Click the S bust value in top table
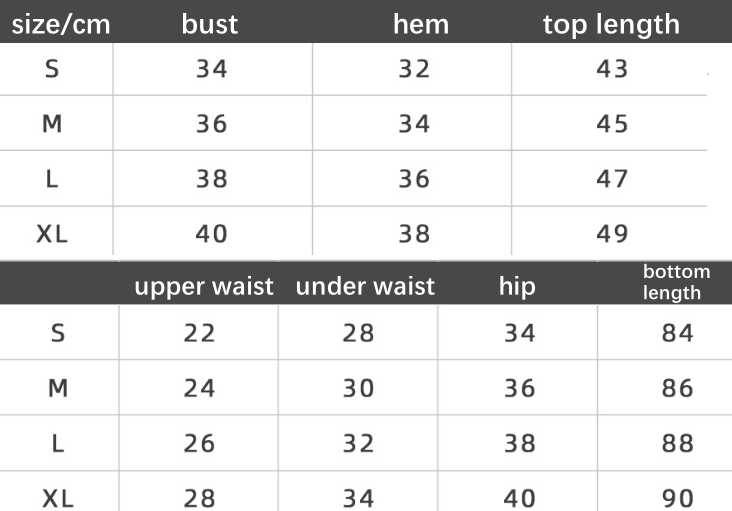Viewport: 732px width, 511px height. 212,69
